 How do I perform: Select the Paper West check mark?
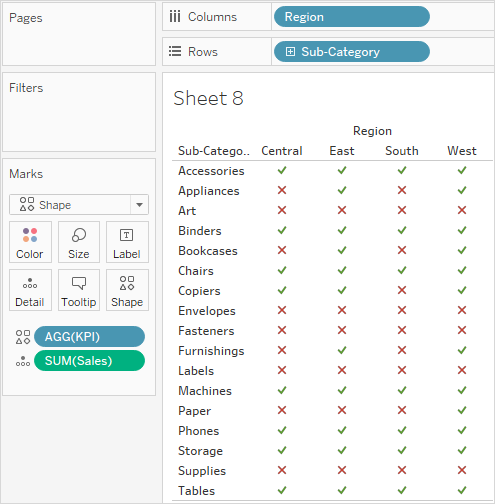point(462,410)
